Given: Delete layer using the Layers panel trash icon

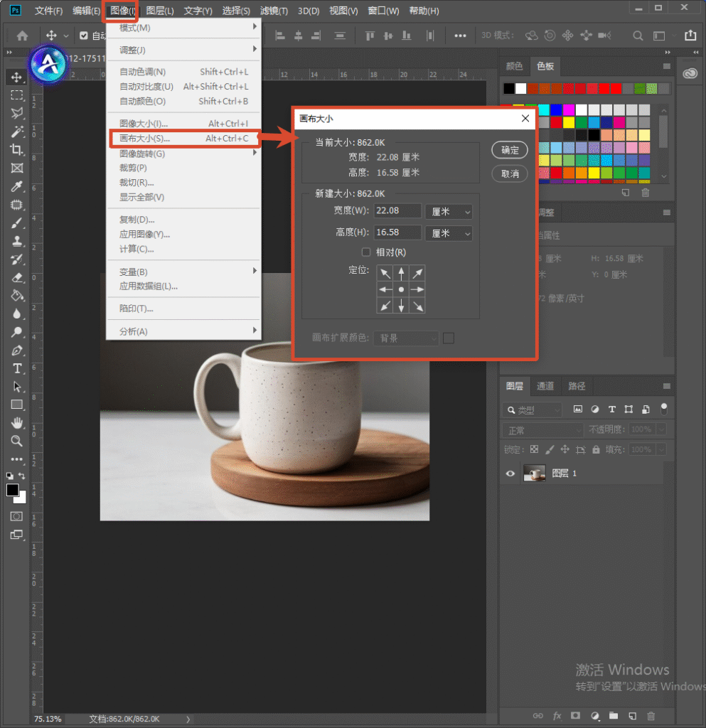Looking at the screenshot, I should (x=651, y=716).
